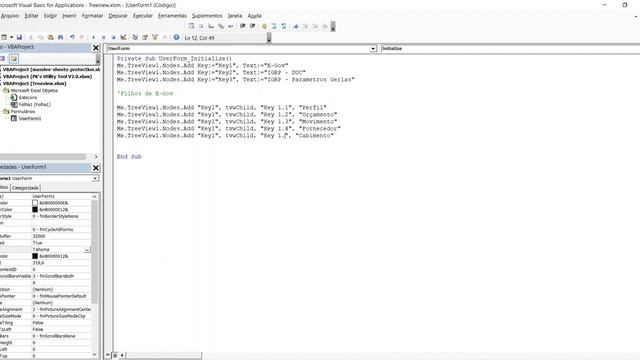Click Properties panel scrollbar down arrow
This screenshot has height=360, width=640.
pos(95,355)
